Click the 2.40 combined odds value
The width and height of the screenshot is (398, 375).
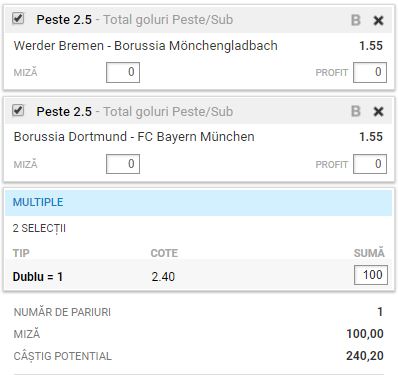pos(163,277)
